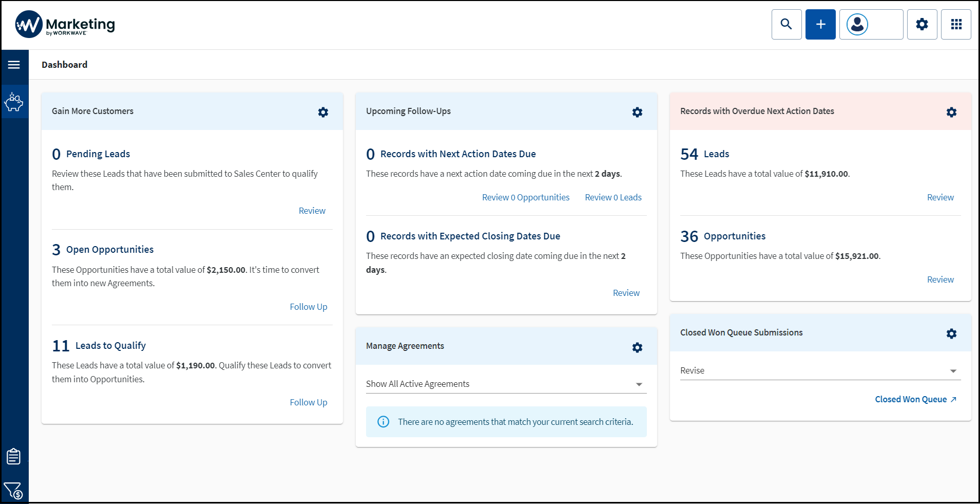Image resolution: width=980 pixels, height=504 pixels.
Task: Click the Open Opportunities heading
Action: coord(110,249)
